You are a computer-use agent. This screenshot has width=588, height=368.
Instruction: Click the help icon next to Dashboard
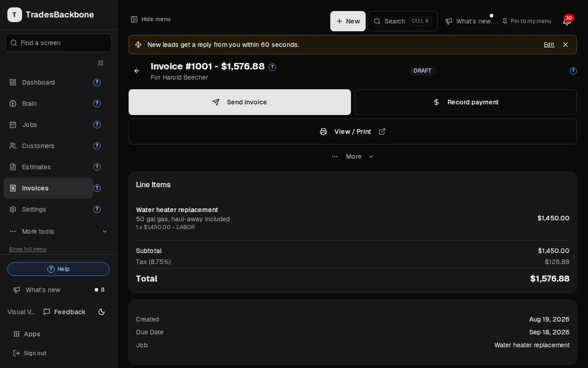97,82
